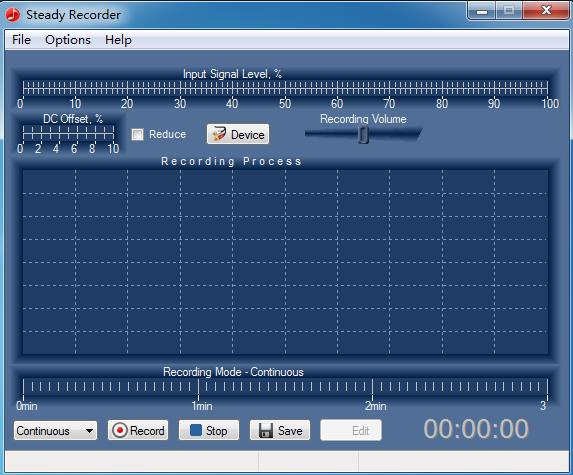Click the Recording Process graph area
This screenshot has height=475, width=573.
pyautogui.click(x=285, y=262)
